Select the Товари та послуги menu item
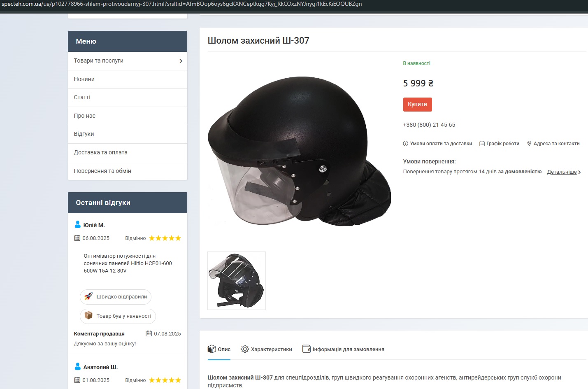The width and height of the screenshot is (588, 389). click(128, 61)
